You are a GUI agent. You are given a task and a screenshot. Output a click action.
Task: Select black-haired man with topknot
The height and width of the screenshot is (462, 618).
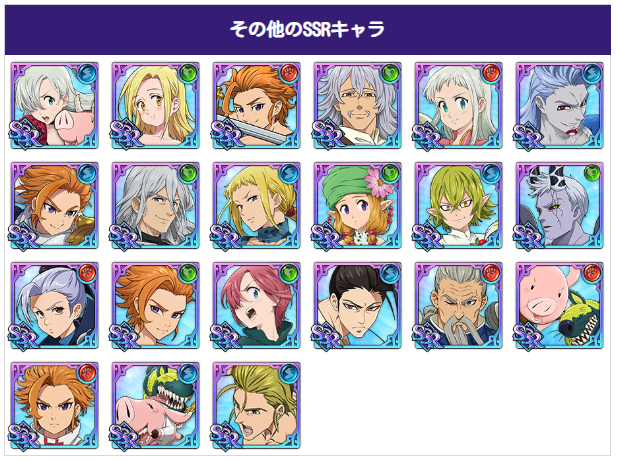pos(357,306)
